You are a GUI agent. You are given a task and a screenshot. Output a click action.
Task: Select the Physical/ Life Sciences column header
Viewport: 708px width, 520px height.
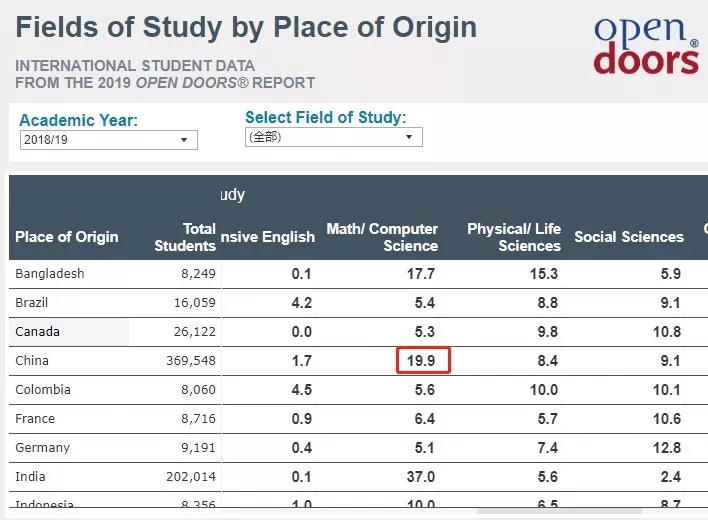click(x=514, y=237)
